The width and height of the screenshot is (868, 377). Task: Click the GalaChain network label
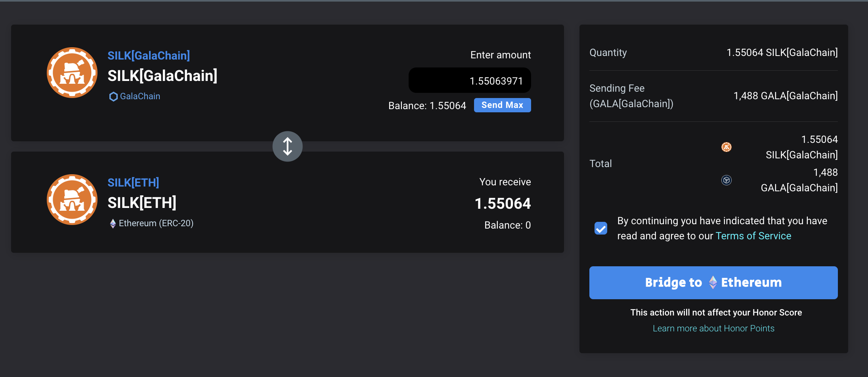140,96
